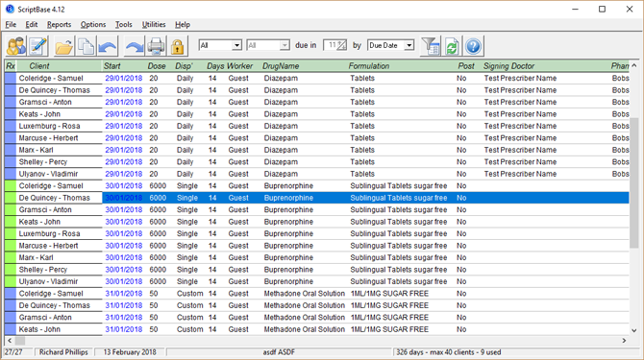Viewport: 644px width, 360px height.
Task: Click 'Custom' in De Quincey Methadone row
Action: pos(189,305)
